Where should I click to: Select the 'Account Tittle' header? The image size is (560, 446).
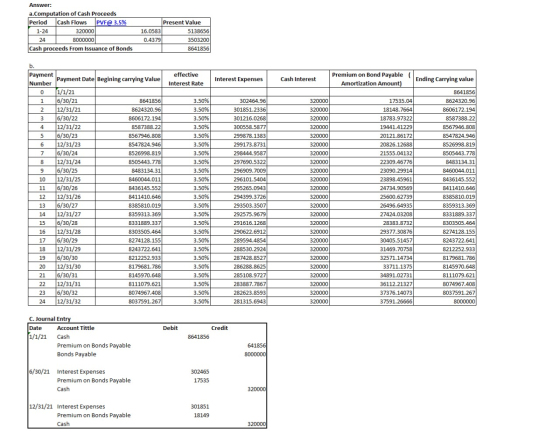click(75, 328)
